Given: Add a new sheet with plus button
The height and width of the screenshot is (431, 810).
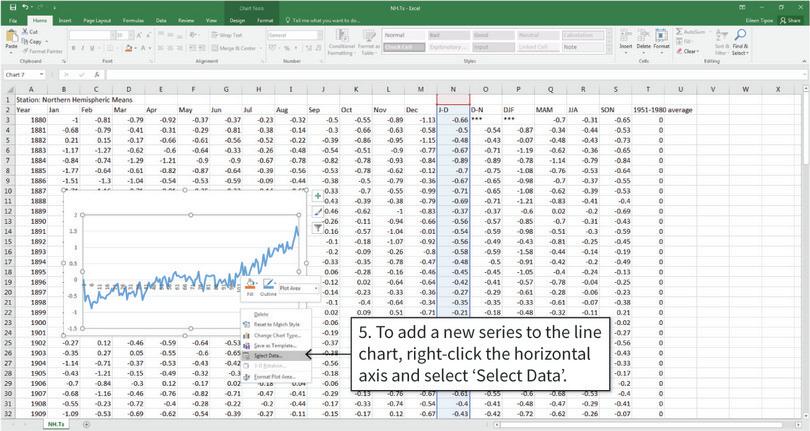Looking at the screenshot, I should (86, 424).
